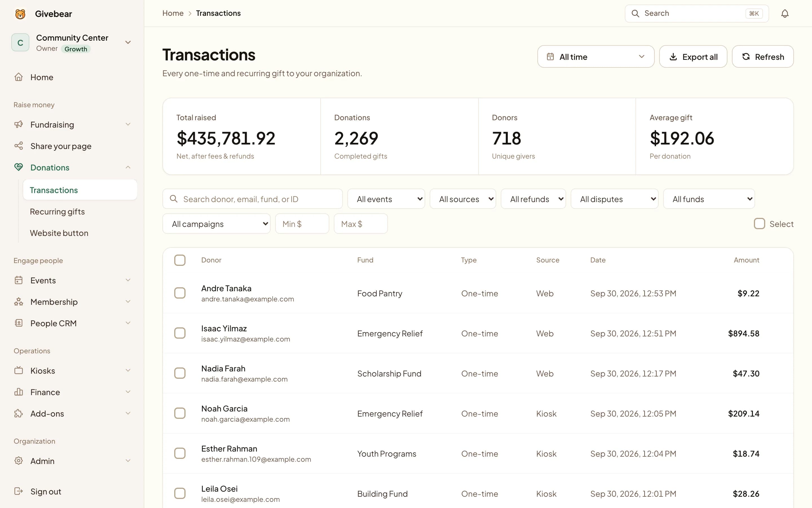The height and width of the screenshot is (508, 812).
Task: Check the select-all header checkbox
Action: 180,260
